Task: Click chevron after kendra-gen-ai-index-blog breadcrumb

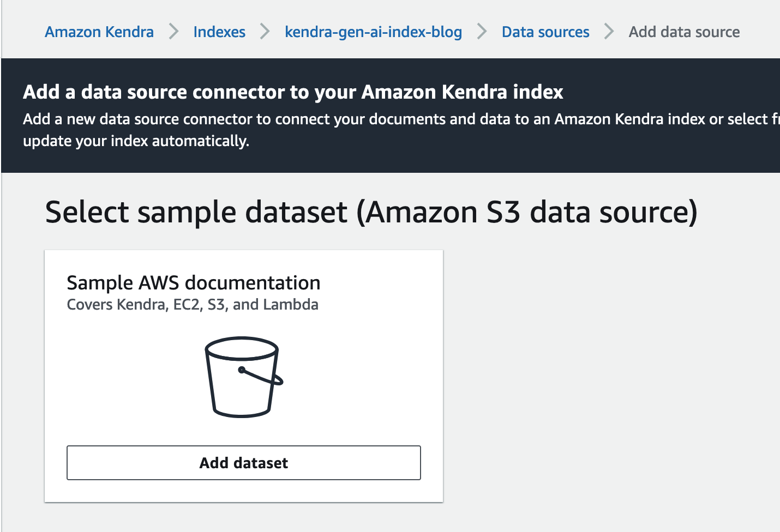Action: tap(482, 32)
